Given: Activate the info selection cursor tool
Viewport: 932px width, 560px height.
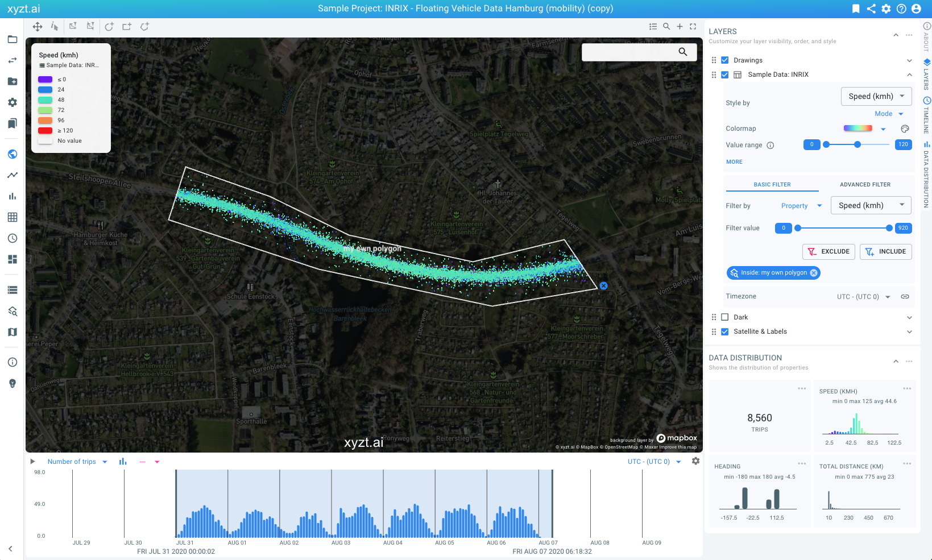Looking at the screenshot, I should pos(55,27).
